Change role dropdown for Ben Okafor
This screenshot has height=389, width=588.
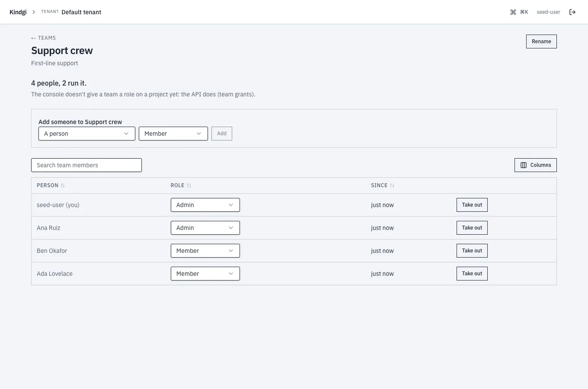205,251
